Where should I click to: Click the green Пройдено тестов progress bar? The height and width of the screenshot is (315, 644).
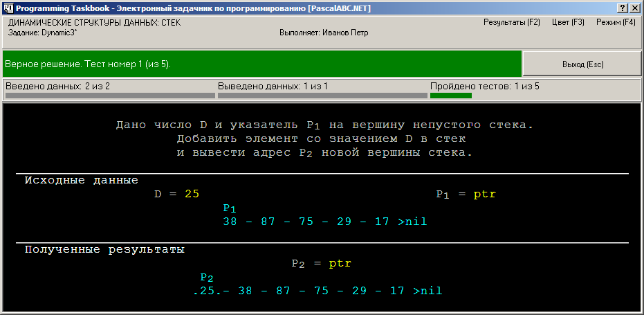(x=451, y=96)
